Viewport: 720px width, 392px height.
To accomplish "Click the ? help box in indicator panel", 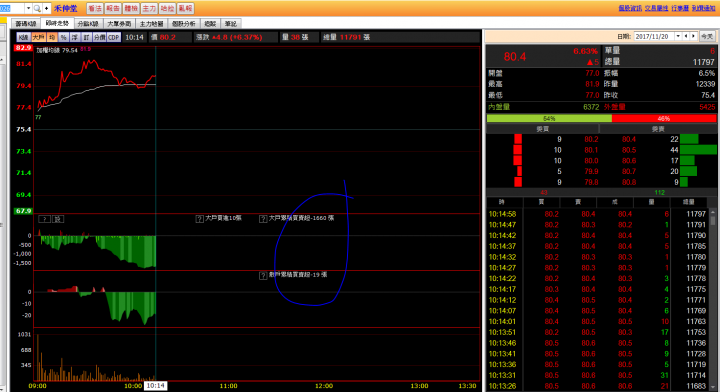I will point(44,219).
